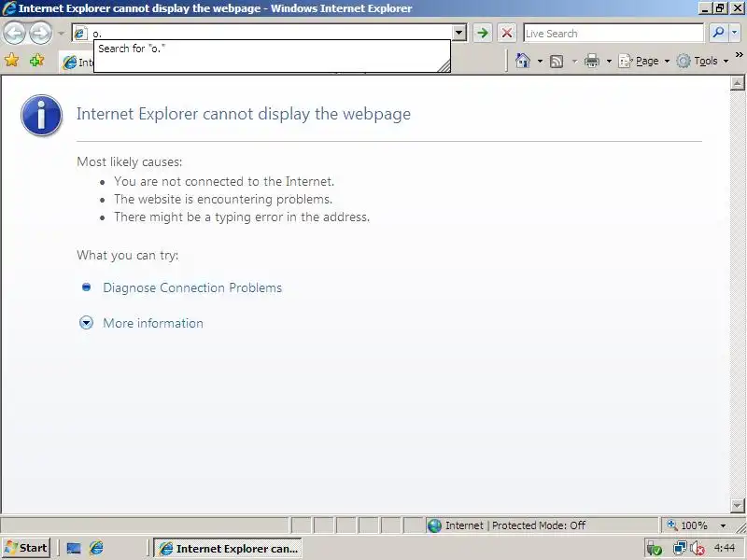The height and width of the screenshot is (560, 747).
Task: Click the blue information icon
Action: point(41,115)
